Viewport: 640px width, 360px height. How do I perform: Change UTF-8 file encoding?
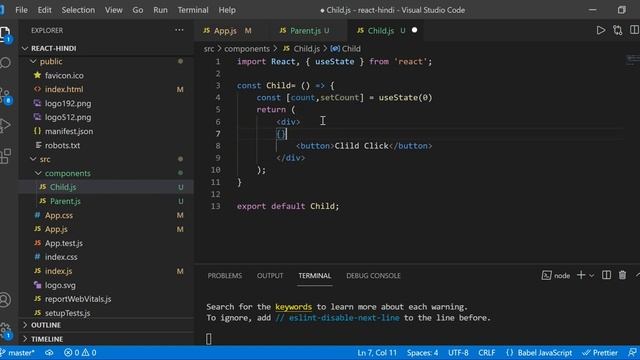458,353
